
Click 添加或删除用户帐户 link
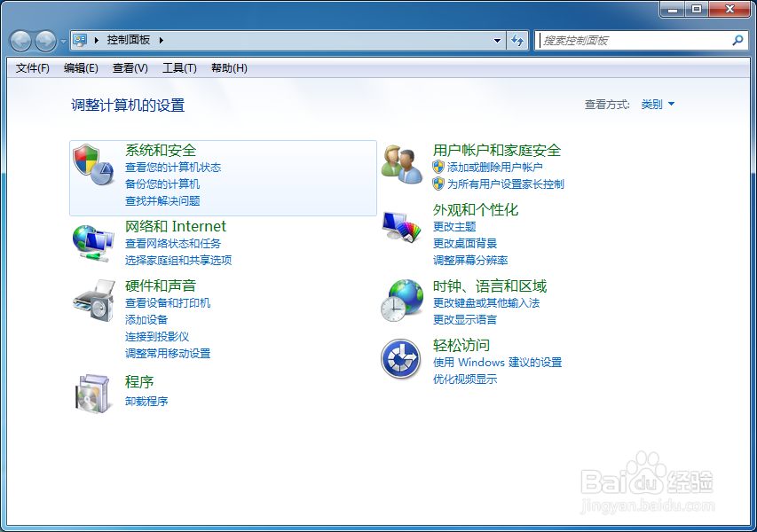click(x=495, y=168)
